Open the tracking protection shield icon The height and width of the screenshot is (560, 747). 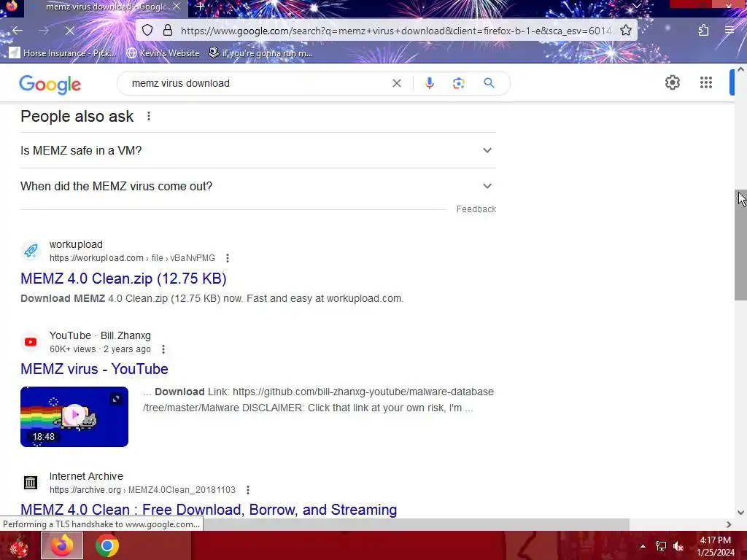(147, 31)
